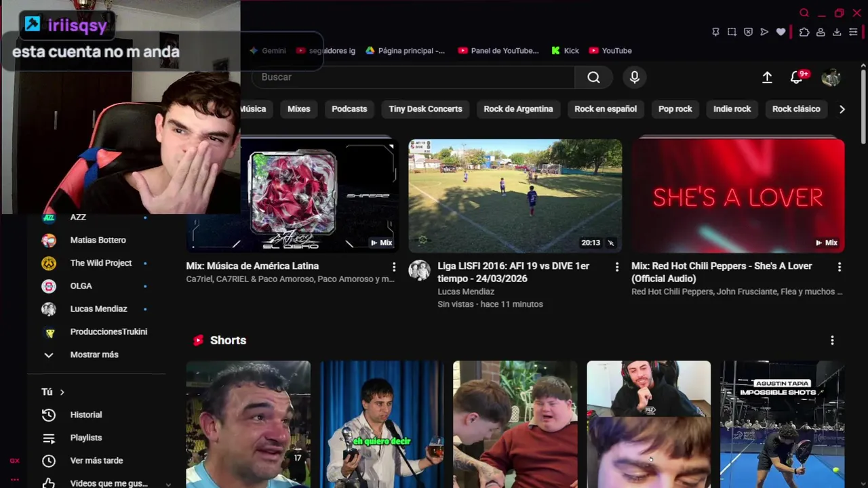Open the send/flow arrow icon
The width and height of the screenshot is (868, 488).
[764, 32]
